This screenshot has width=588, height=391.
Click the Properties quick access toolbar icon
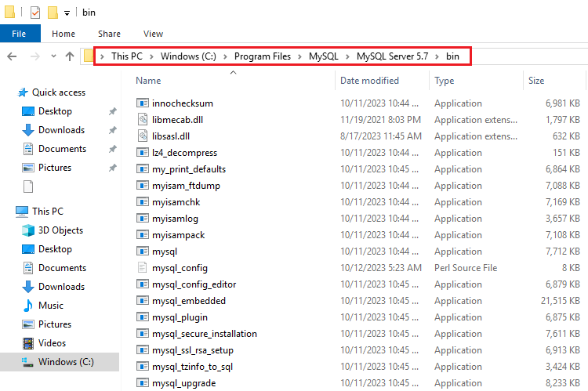click(34, 13)
